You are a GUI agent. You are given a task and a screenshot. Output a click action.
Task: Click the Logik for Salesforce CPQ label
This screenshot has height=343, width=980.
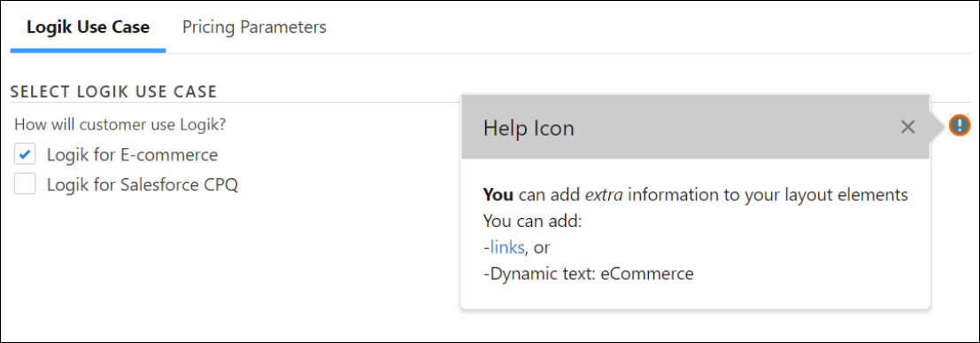pyautogui.click(x=143, y=185)
